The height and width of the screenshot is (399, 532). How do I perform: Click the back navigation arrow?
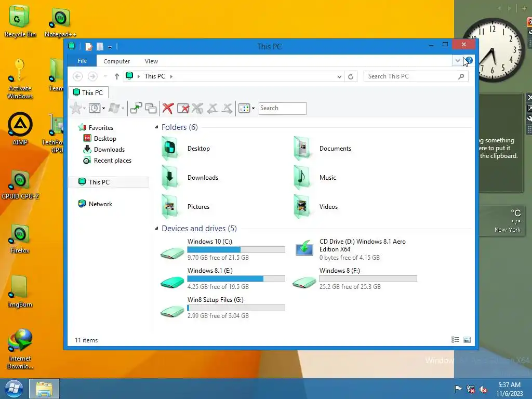pyautogui.click(x=78, y=77)
